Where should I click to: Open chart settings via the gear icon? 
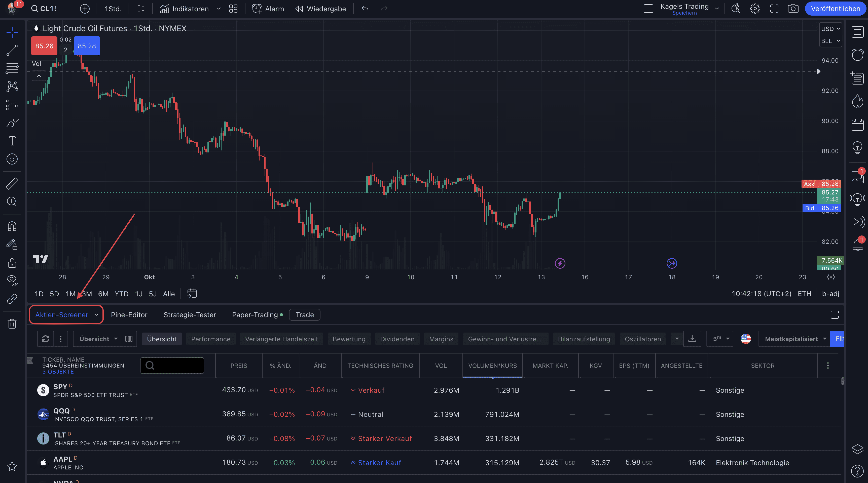[x=755, y=9]
